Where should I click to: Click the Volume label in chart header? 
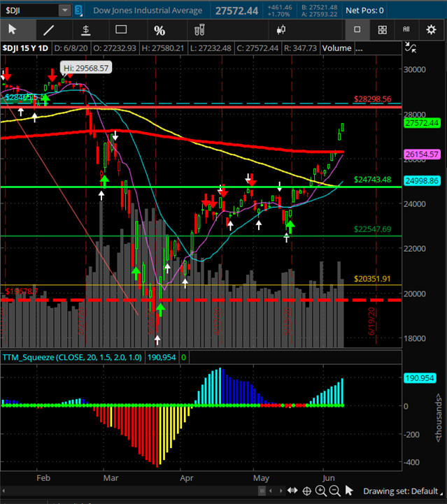[x=337, y=48]
